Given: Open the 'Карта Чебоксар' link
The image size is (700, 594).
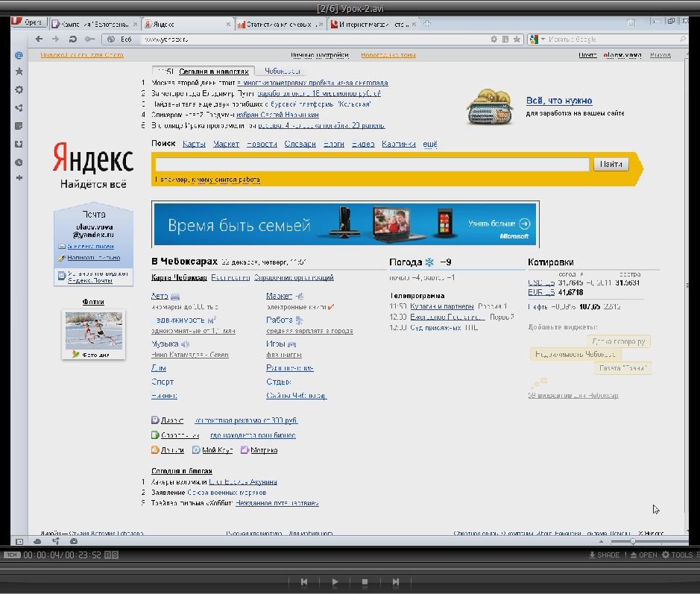Looking at the screenshot, I should point(179,277).
